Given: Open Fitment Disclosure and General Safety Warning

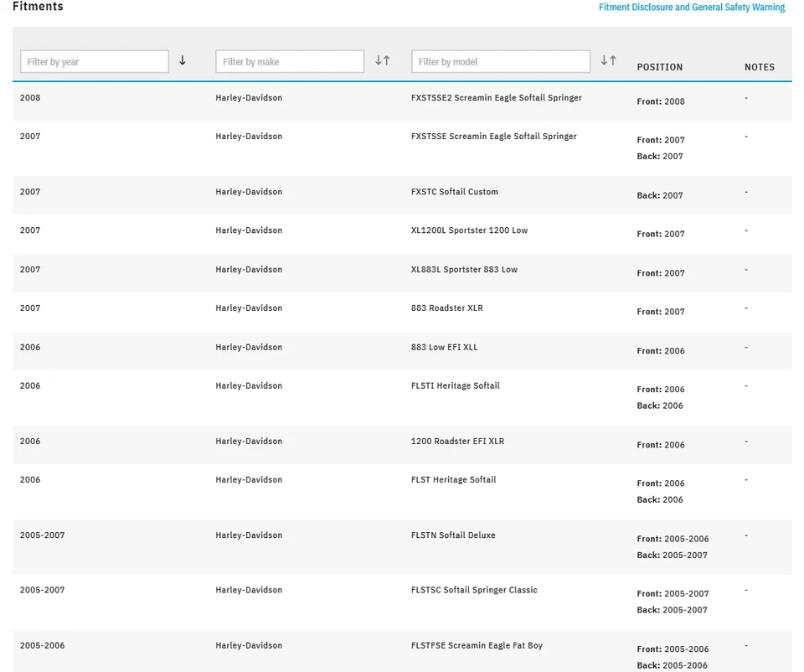Looking at the screenshot, I should (x=691, y=8).
